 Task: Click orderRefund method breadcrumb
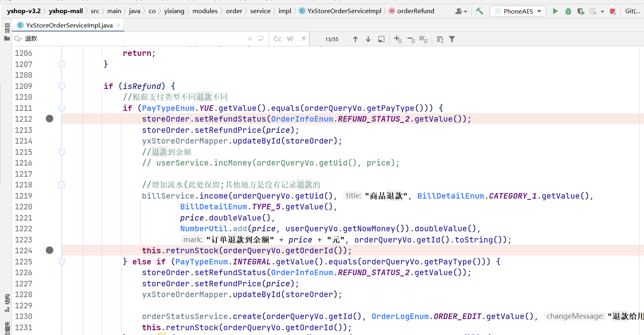(416, 11)
